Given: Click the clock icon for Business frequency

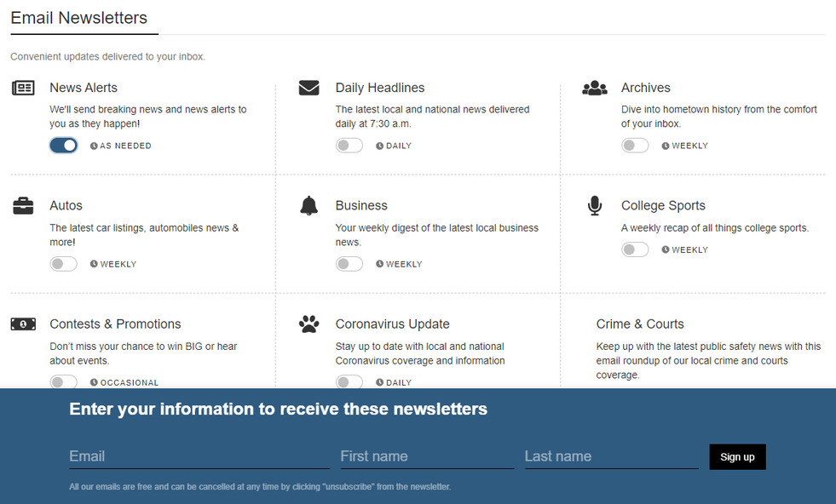Looking at the screenshot, I should [379, 264].
